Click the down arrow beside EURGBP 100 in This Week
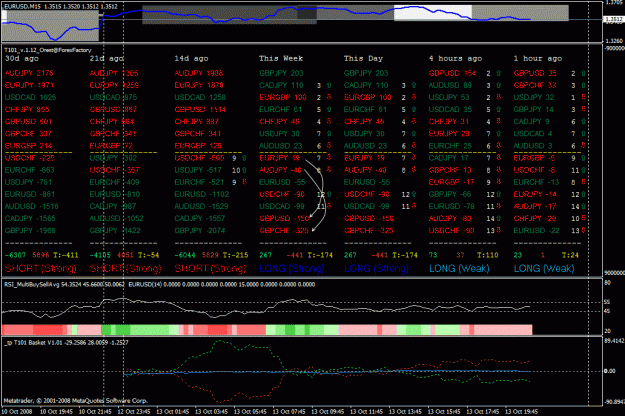The image size is (625, 416). click(329, 97)
